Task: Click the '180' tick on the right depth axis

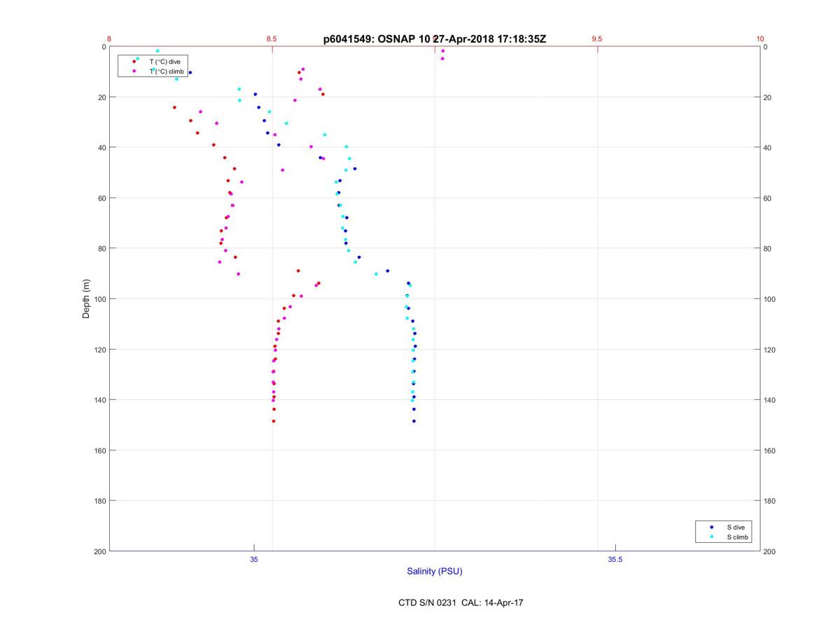Action: click(x=770, y=501)
